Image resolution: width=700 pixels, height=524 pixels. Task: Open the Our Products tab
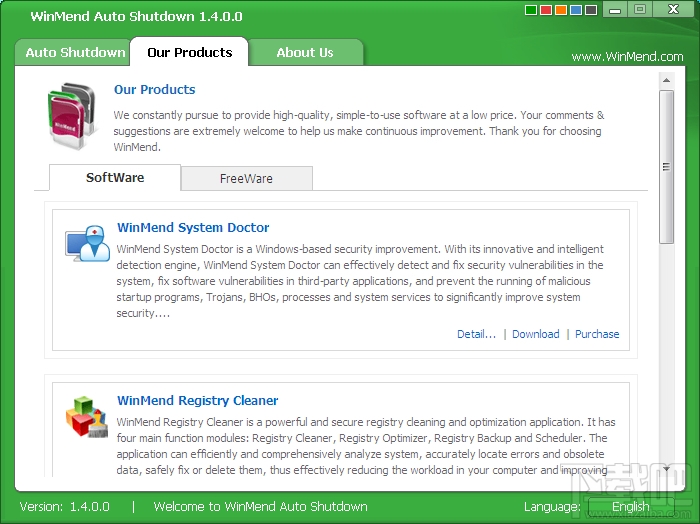[189, 52]
